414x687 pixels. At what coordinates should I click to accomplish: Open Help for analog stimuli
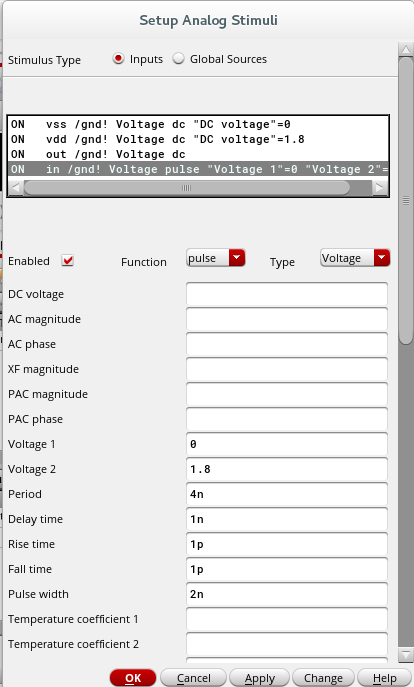click(x=385, y=678)
